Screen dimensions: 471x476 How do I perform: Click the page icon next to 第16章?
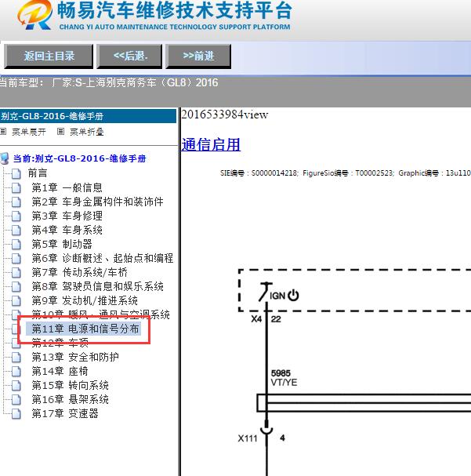click(16, 399)
